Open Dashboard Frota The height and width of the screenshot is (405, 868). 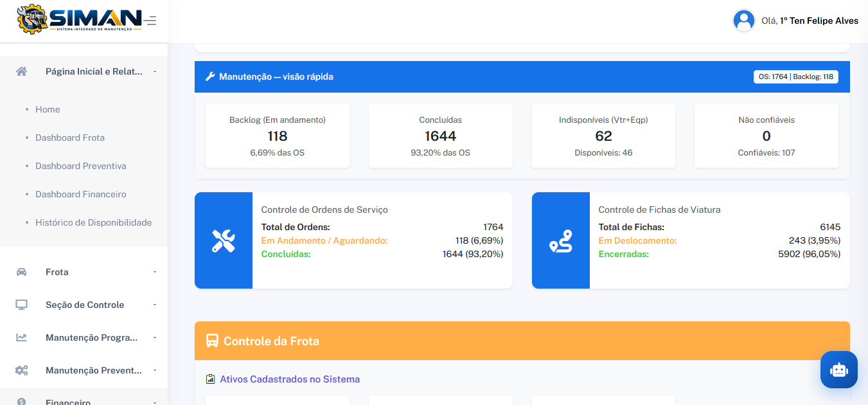[70, 138]
